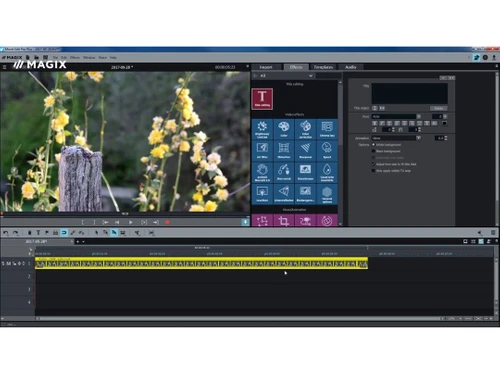Open the Color effect tile with palette icon
The image size is (500, 375).
point(284,129)
